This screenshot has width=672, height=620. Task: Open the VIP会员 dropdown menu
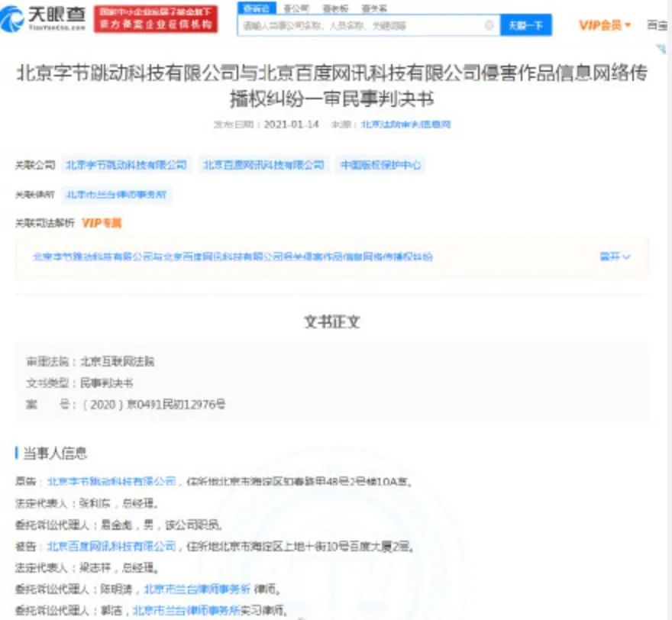605,25
